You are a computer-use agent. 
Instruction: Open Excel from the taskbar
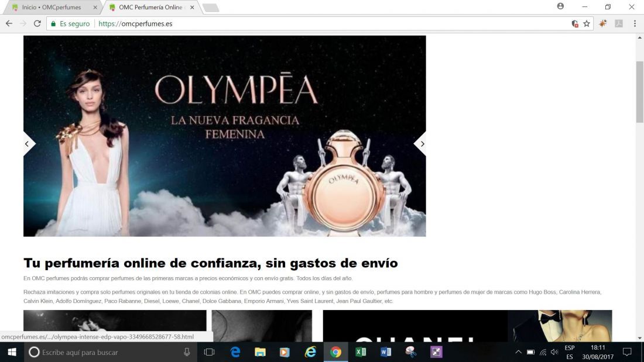(361, 352)
